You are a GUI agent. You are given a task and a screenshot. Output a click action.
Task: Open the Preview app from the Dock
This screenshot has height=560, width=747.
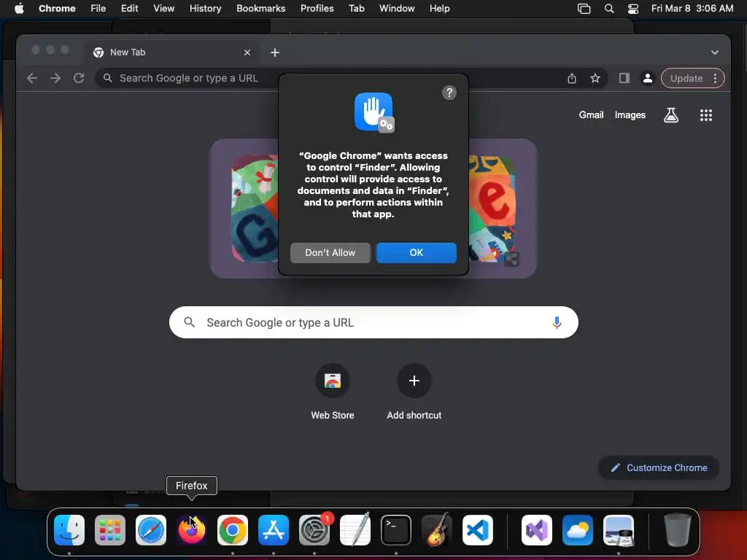pos(619,530)
